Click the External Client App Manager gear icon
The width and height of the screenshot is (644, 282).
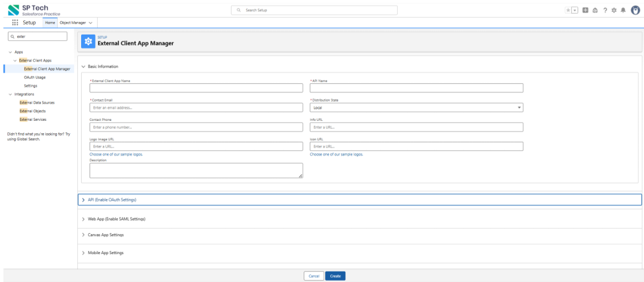click(88, 42)
